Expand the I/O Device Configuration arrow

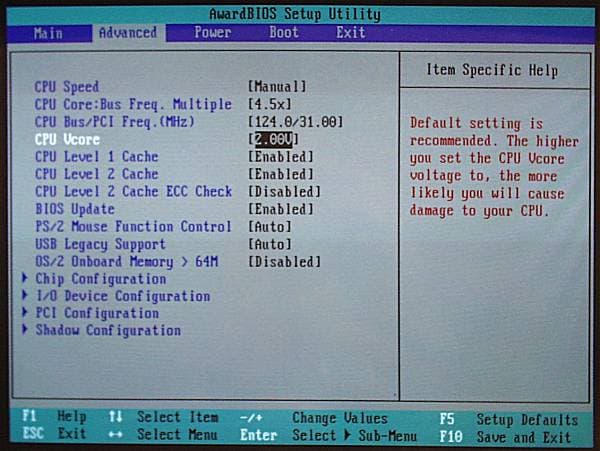[x=25, y=295]
